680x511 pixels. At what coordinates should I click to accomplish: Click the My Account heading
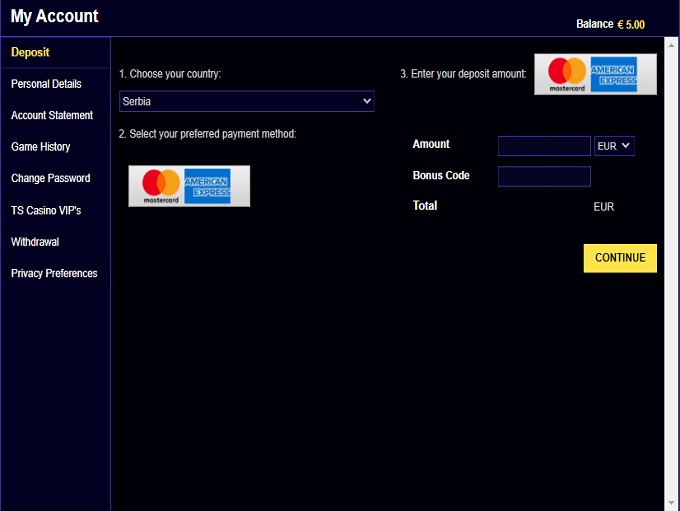[x=55, y=16]
